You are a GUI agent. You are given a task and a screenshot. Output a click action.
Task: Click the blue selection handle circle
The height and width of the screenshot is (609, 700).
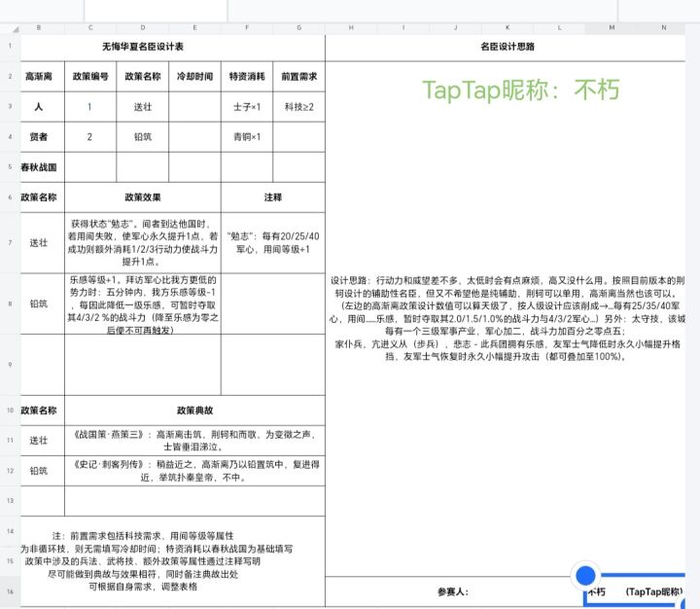[x=585, y=576]
